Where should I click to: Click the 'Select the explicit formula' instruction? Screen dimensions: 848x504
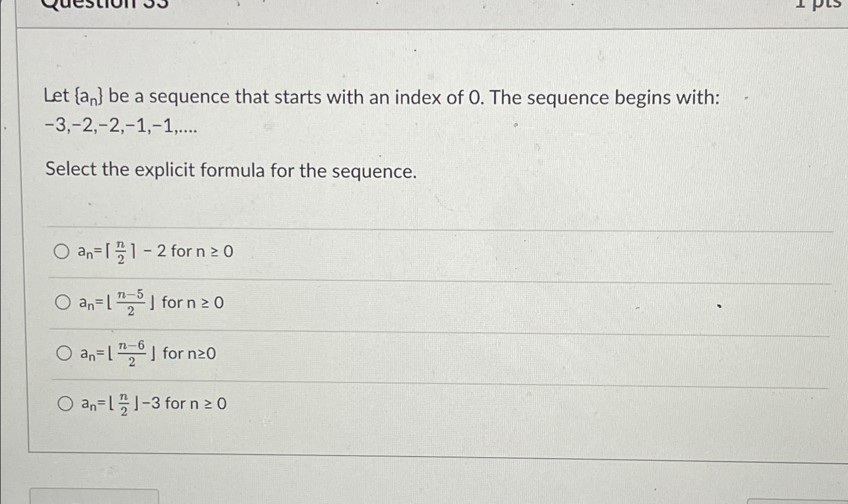pyautogui.click(x=229, y=170)
